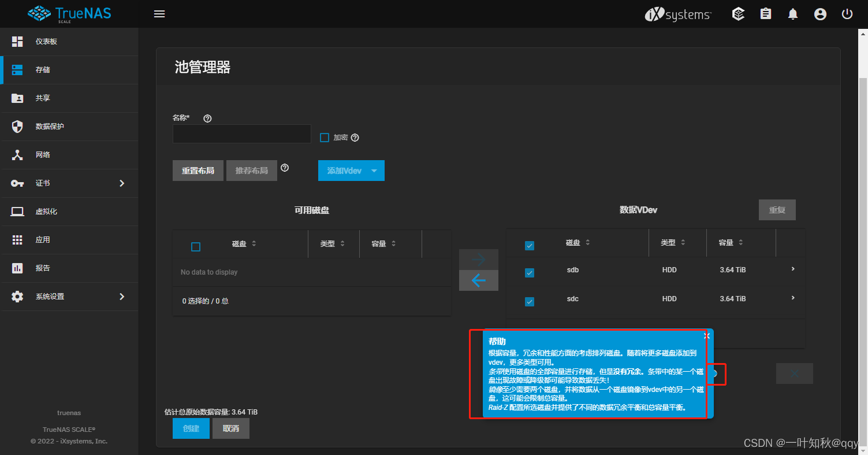Click the 取消 cancel button
The height and width of the screenshot is (455, 868).
(x=231, y=428)
